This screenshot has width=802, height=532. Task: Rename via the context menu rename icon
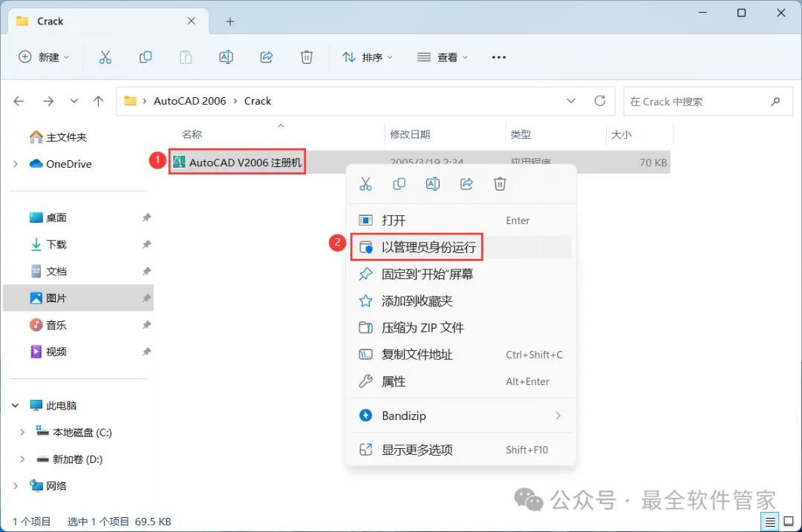click(433, 184)
